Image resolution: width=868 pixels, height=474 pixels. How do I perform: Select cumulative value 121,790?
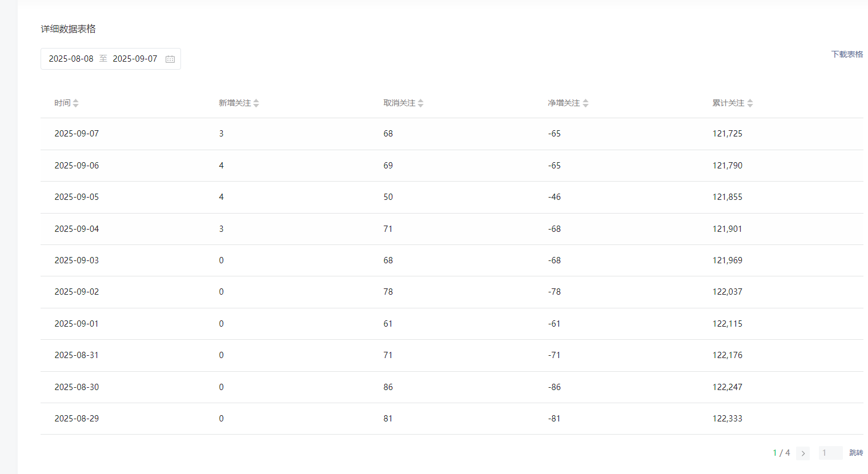click(728, 166)
